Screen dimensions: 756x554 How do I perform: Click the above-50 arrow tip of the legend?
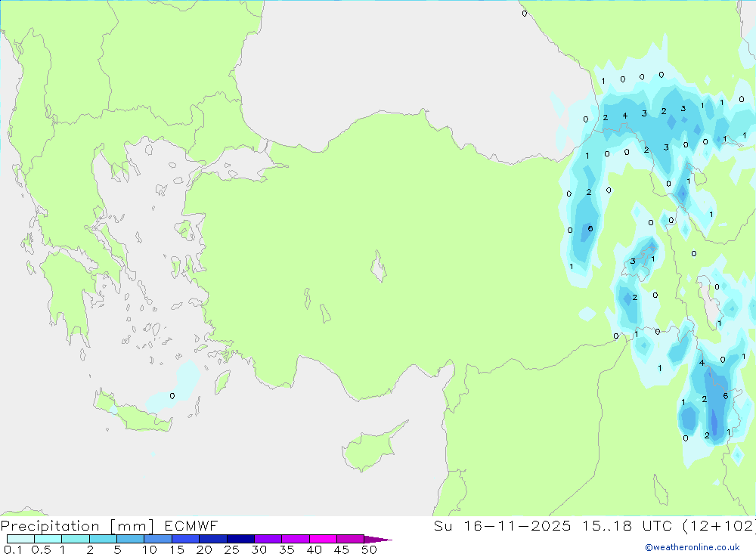pos(379,540)
